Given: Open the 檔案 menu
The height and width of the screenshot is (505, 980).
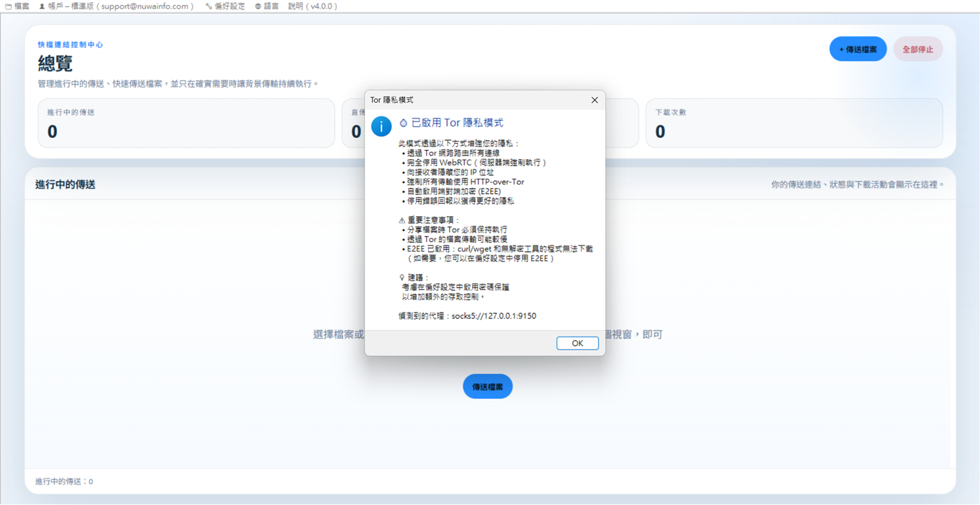Looking at the screenshot, I should (x=17, y=6).
